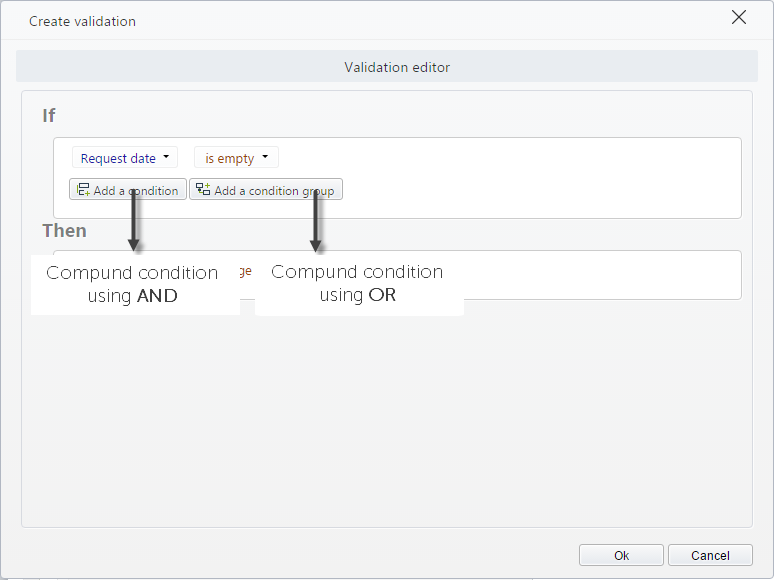Select the Validation editor header bar
Viewport: 774px width, 580px height.
[x=387, y=66]
